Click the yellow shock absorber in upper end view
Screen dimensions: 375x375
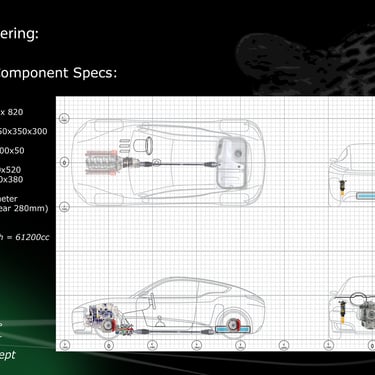tap(342, 188)
